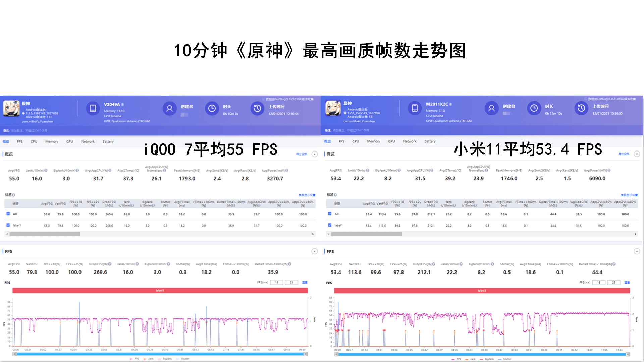The image size is (644, 362).
Task: Uncheck the All row checkbox in iQOO 7 table
Action: 8,214
